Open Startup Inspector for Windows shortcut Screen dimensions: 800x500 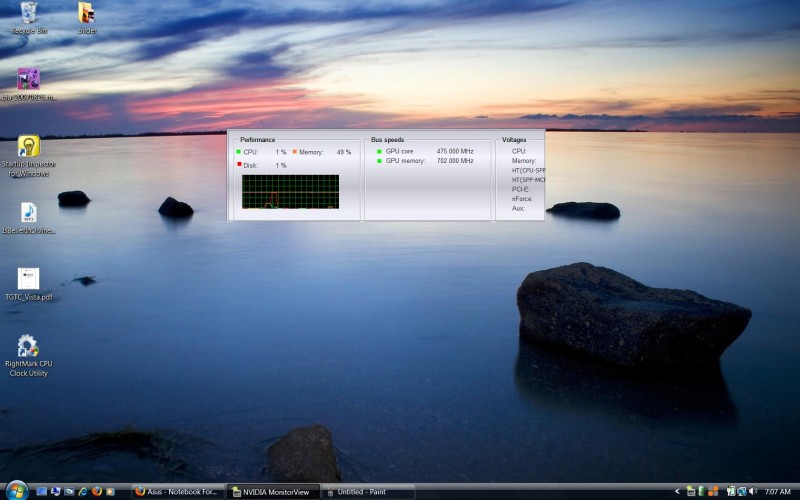click(x=29, y=146)
